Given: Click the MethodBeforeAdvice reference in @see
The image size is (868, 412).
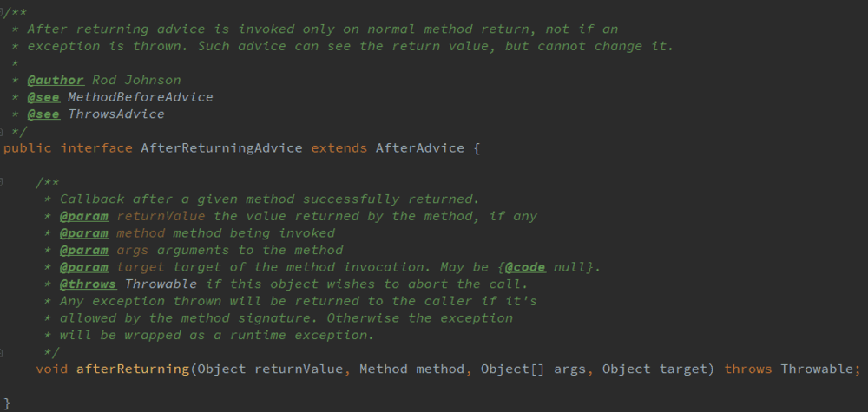Looking at the screenshot, I should [140, 97].
